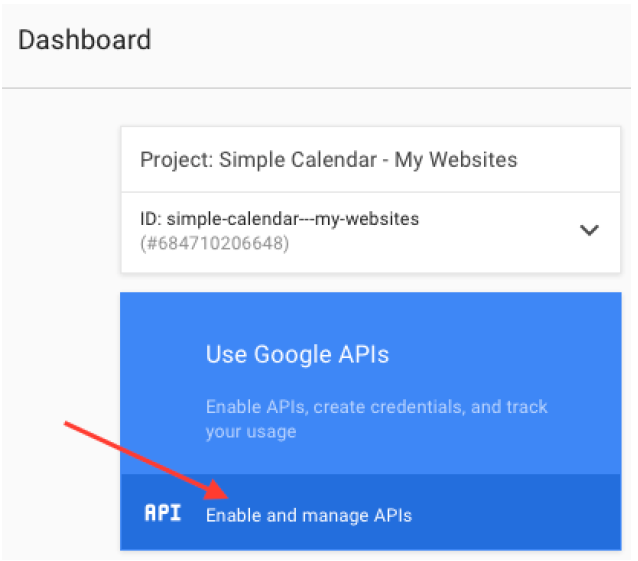
Task: Click the "ID:" label in project card
Action: click(x=151, y=219)
